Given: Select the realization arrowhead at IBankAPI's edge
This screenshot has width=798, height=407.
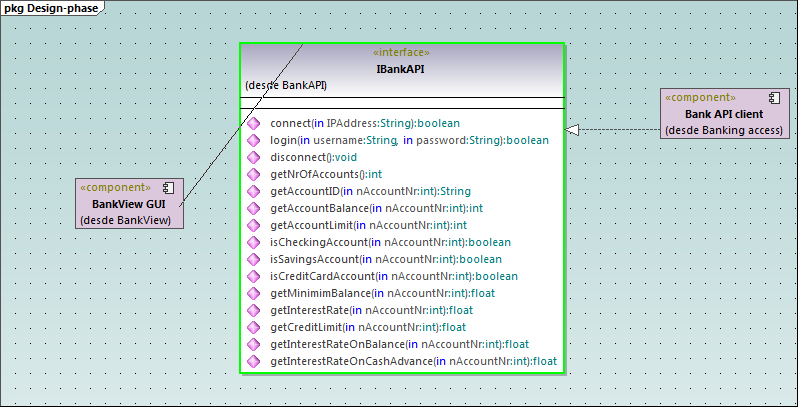Looking at the screenshot, I should pyautogui.click(x=573, y=130).
